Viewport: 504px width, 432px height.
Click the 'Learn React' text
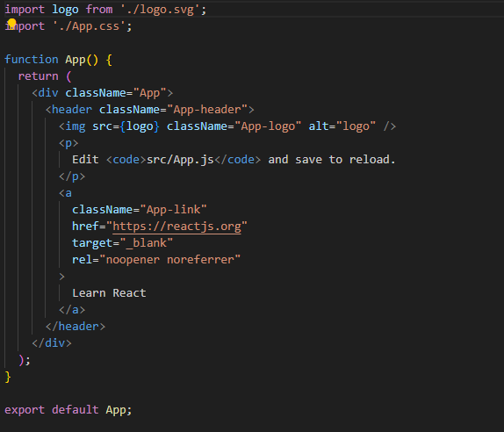click(x=109, y=293)
